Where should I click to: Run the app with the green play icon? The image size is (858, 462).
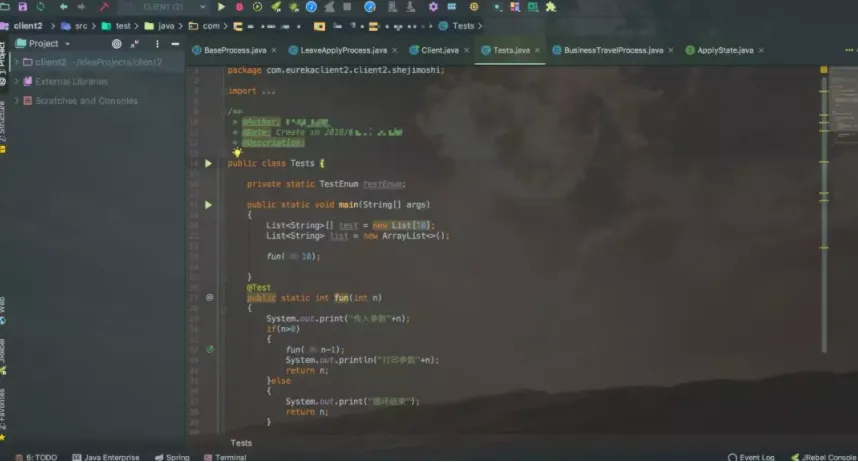(x=221, y=7)
